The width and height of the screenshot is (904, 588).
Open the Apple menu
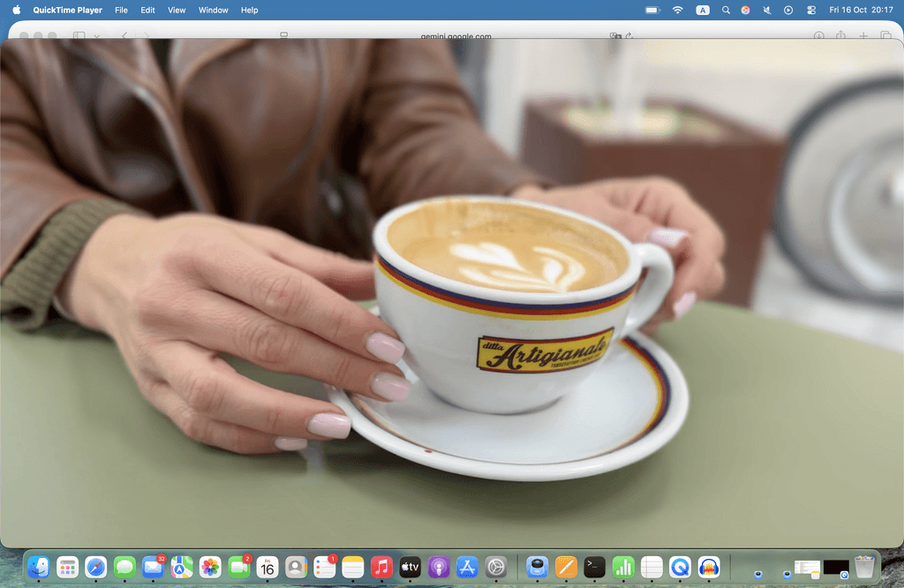pyautogui.click(x=16, y=10)
